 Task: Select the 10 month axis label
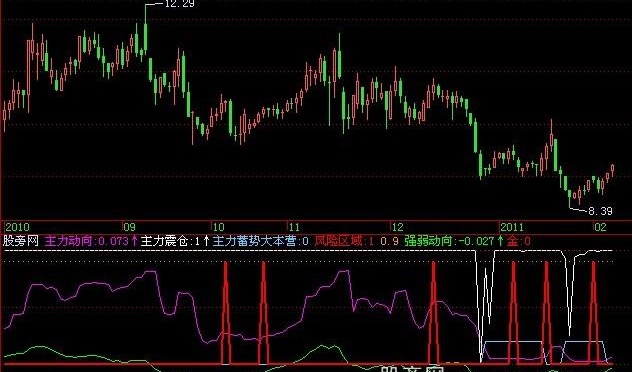point(218,227)
